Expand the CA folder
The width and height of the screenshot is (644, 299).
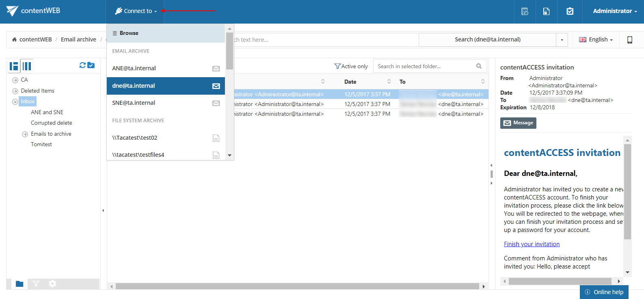tap(15, 80)
